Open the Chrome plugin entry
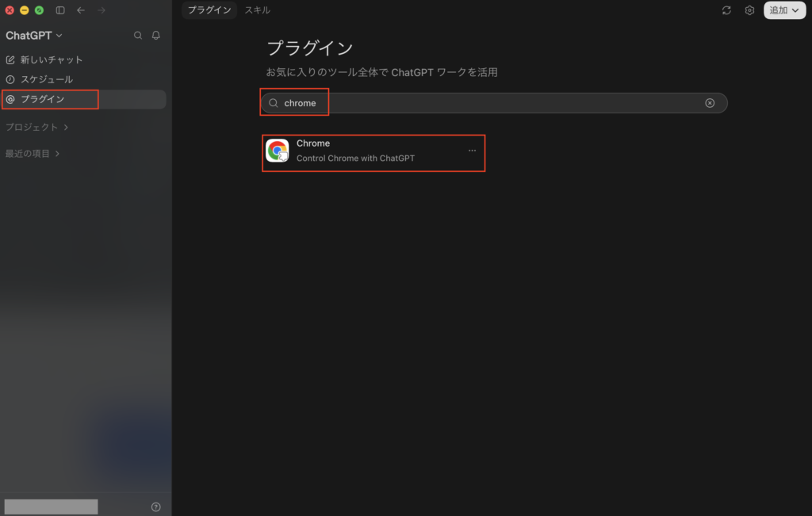Image resolution: width=812 pixels, height=516 pixels. click(373, 151)
